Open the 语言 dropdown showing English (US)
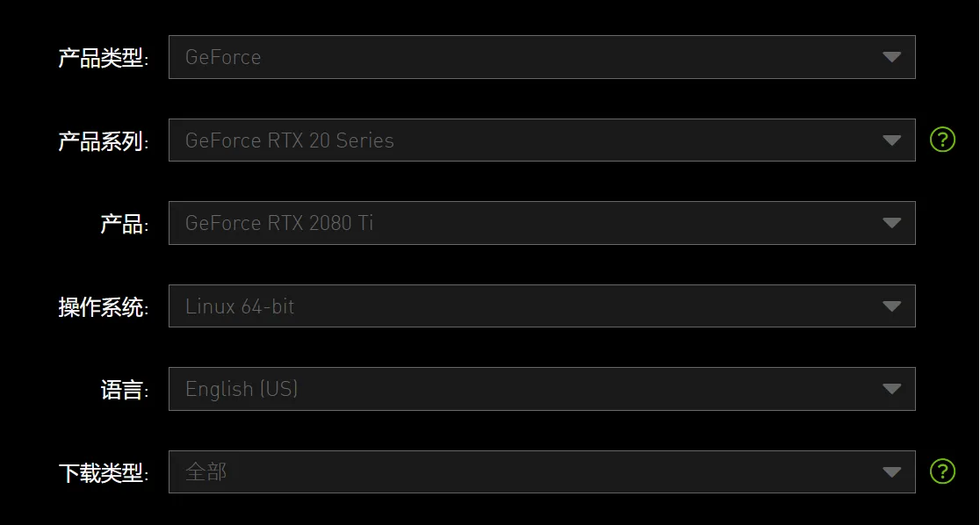 point(542,388)
